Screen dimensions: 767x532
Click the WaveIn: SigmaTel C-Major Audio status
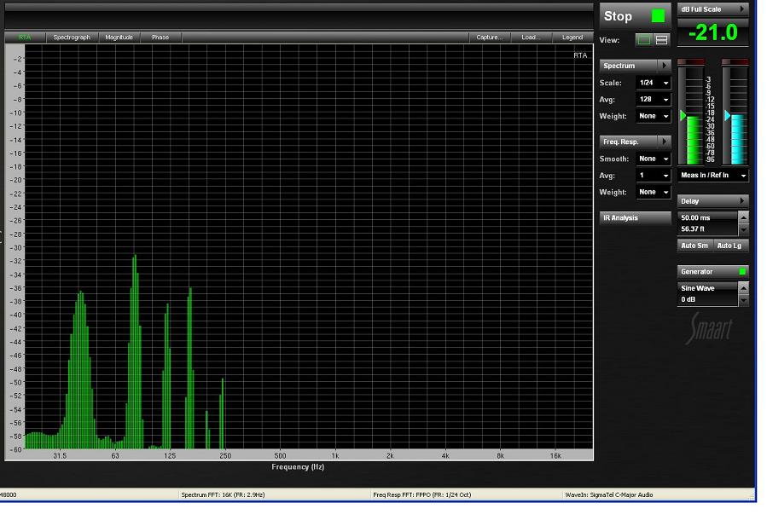609,494
